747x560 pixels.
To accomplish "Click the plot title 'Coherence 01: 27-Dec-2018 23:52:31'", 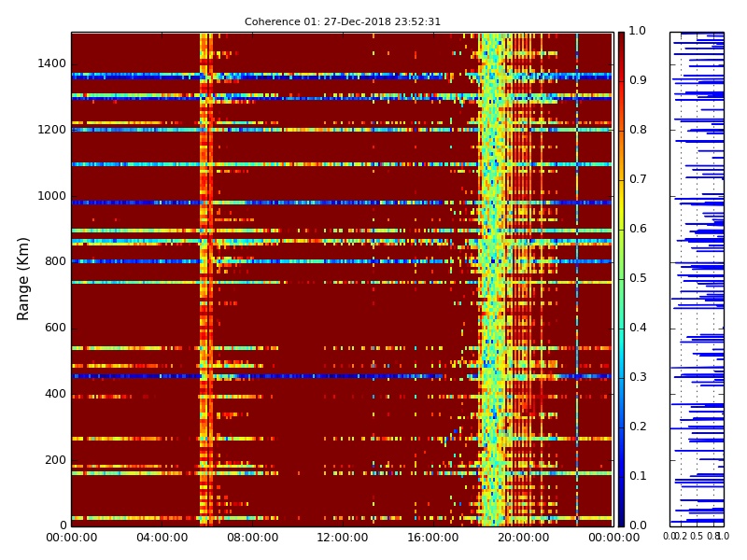I will click(x=343, y=21).
